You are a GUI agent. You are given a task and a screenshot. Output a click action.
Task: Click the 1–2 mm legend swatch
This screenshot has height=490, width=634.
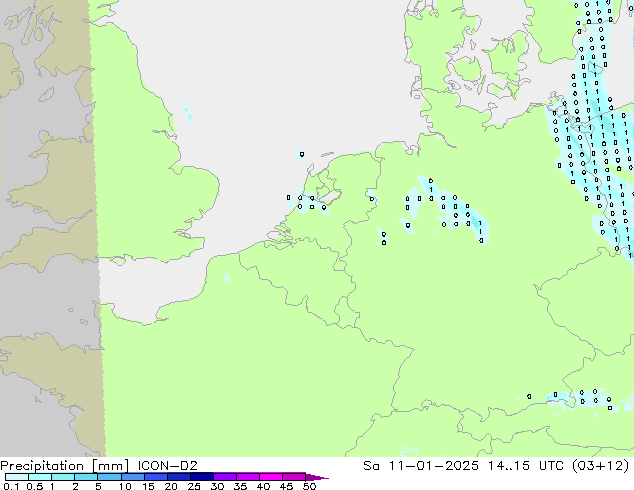(x=63, y=477)
